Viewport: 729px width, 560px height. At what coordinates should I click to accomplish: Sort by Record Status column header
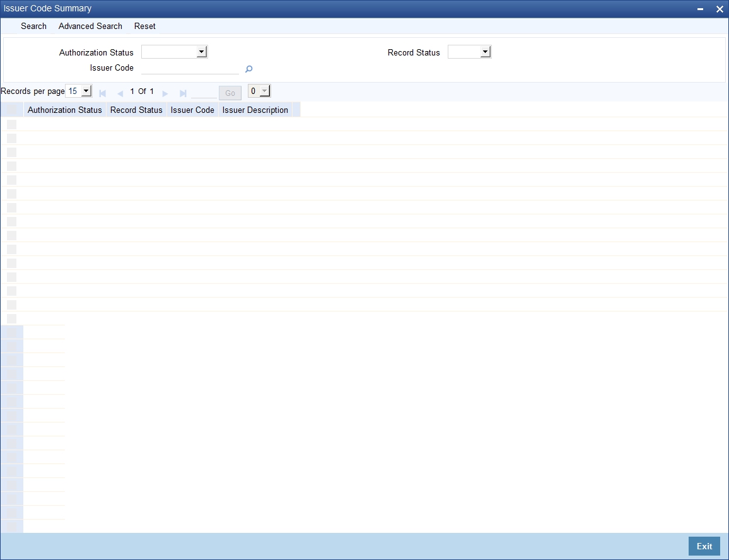click(x=136, y=110)
